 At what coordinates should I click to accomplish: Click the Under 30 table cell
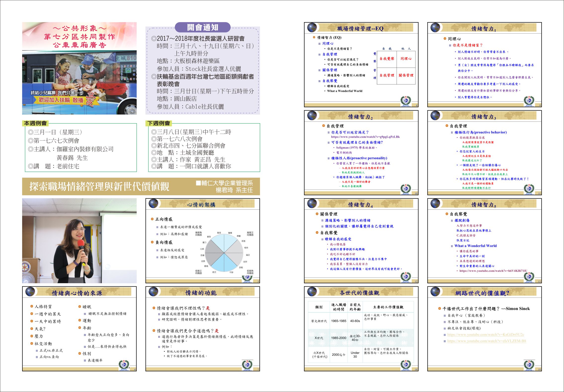tap(355, 354)
